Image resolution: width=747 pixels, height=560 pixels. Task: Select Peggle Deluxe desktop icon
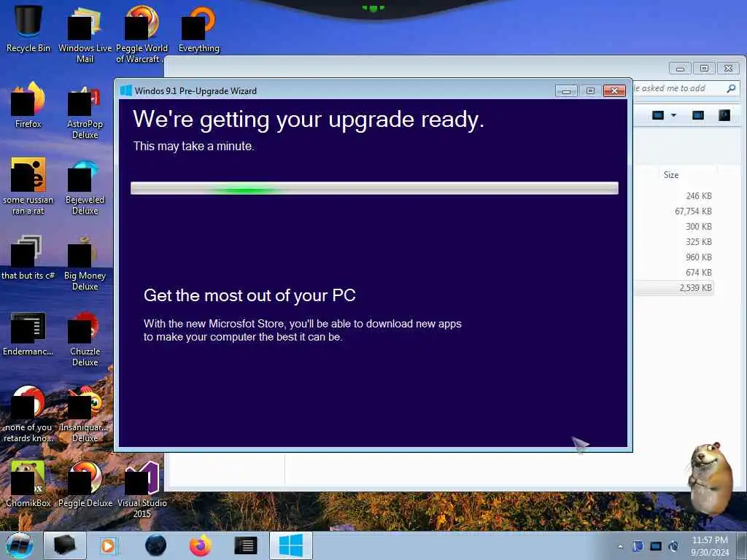(x=85, y=483)
